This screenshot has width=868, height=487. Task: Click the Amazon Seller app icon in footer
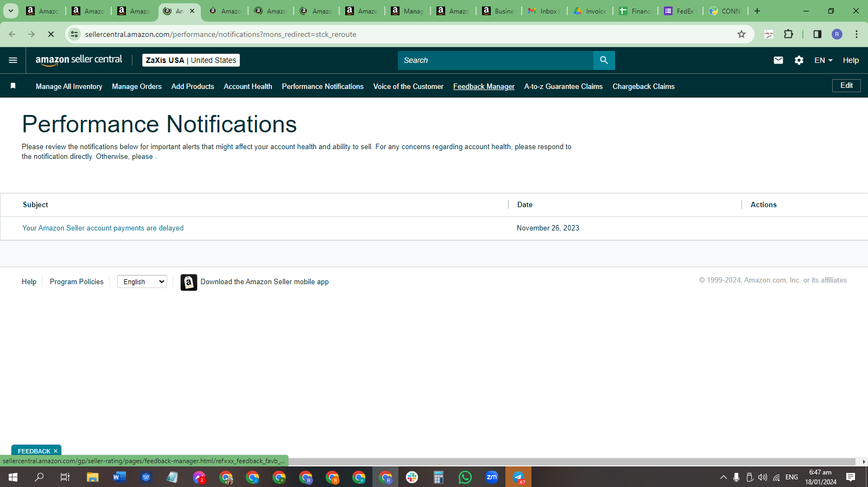tap(188, 282)
